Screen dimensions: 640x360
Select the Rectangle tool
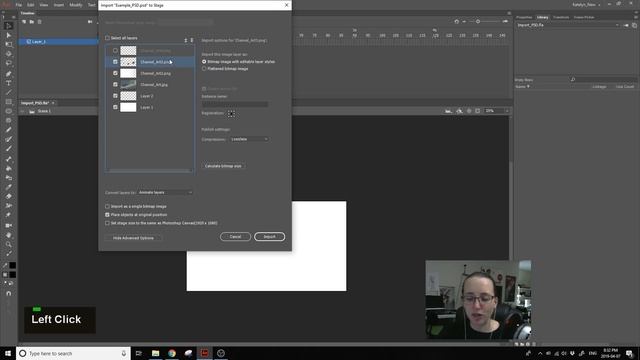[9, 102]
